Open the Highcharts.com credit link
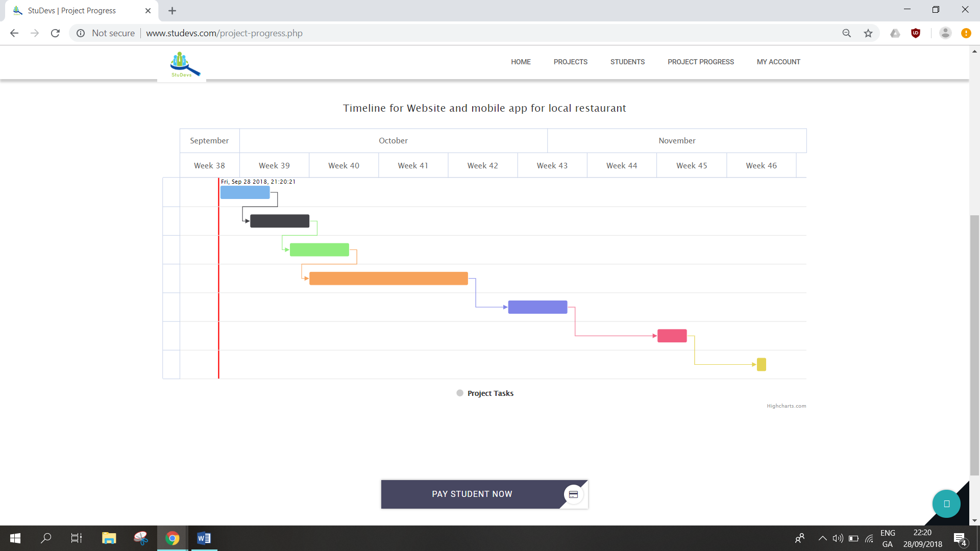 [x=786, y=406]
